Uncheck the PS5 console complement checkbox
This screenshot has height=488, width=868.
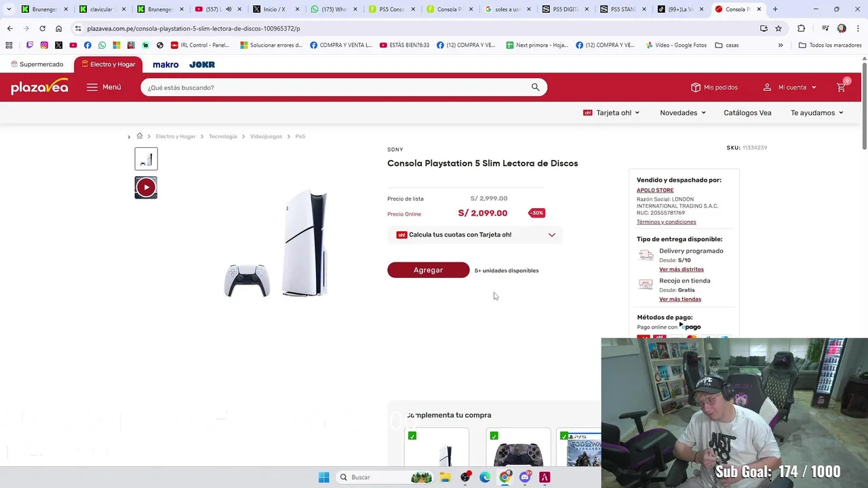tap(412, 436)
